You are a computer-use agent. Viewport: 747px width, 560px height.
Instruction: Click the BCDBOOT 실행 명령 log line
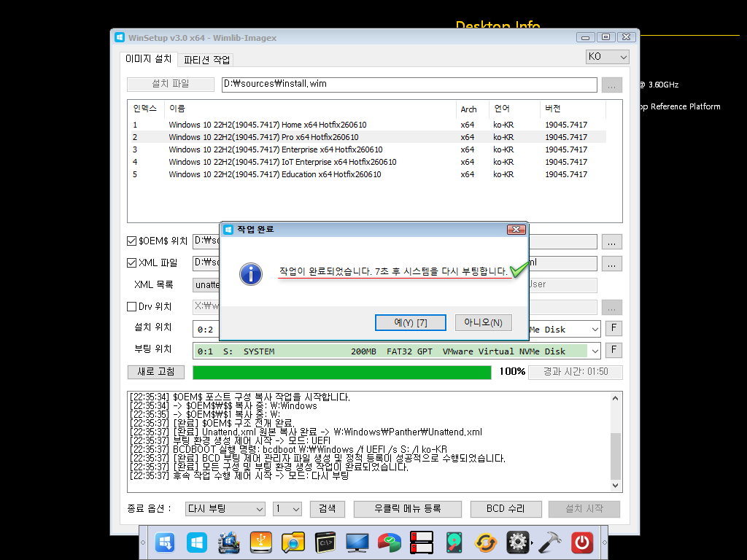pos(289,449)
